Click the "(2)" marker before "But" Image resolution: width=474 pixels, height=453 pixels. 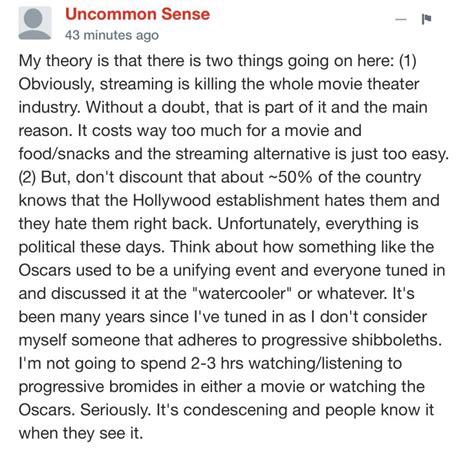27,177
